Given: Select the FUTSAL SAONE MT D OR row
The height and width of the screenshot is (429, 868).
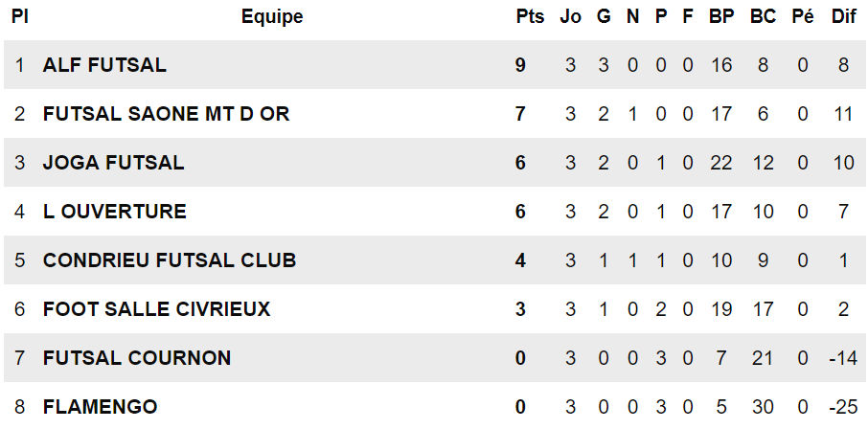Looking at the screenshot, I should pyautogui.click(x=434, y=114).
